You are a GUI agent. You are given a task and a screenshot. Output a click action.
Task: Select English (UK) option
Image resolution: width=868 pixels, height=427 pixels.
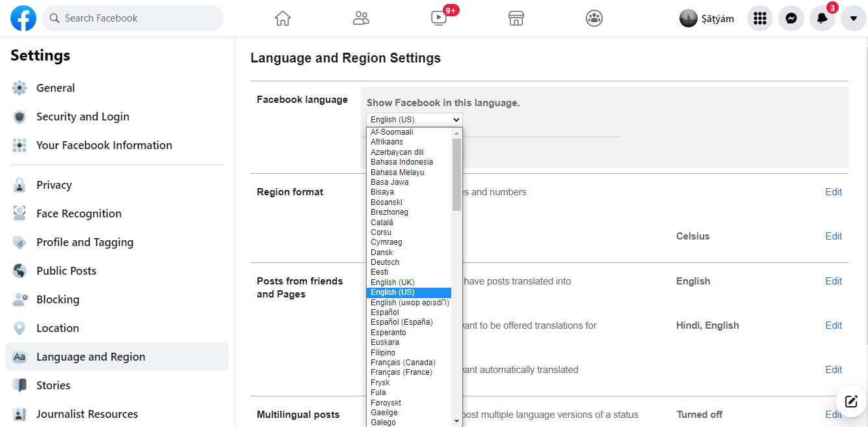pyautogui.click(x=409, y=282)
